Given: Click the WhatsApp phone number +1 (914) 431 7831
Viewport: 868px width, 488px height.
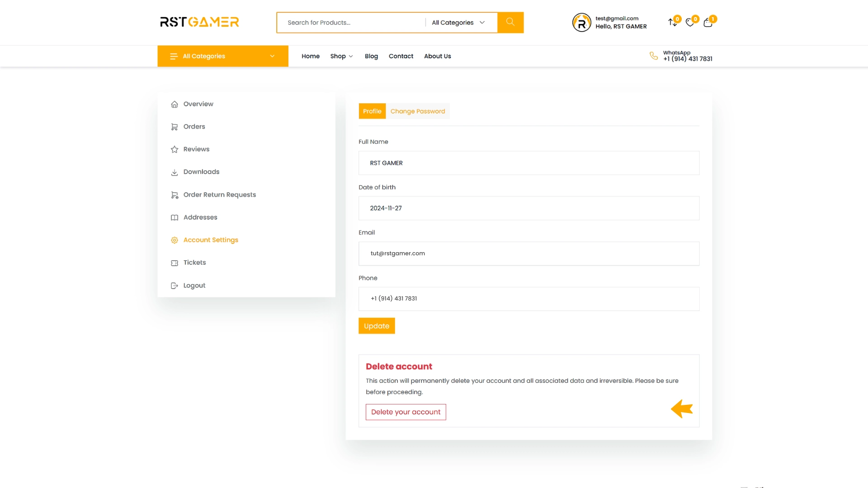Looking at the screenshot, I should click(688, 59).
